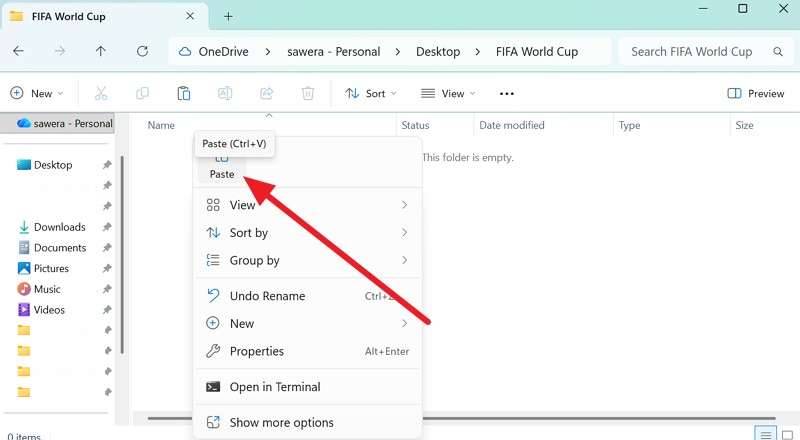Open the Sort dropdown in toolbar
The width and height of the screenshot is (800, 440).
pos(371,93)
